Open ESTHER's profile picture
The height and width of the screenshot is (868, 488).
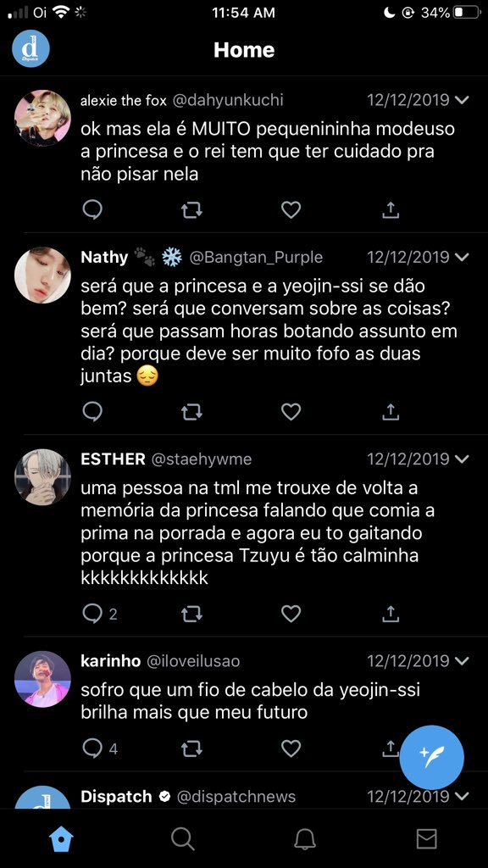(x=42, y=476)
